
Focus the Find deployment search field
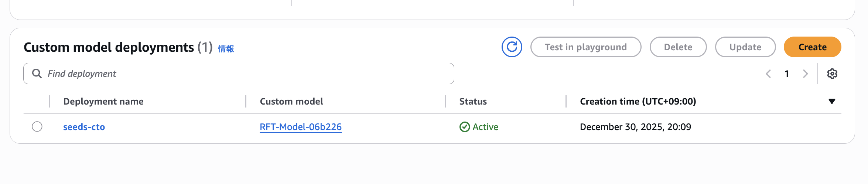pos(244,74)
